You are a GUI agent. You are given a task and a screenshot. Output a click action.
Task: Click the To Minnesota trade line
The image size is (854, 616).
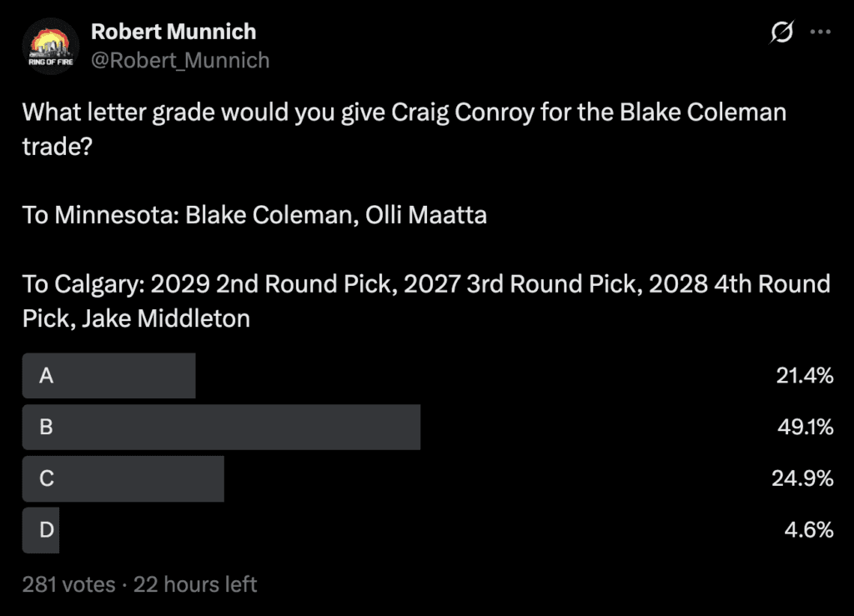click(254, 215)
